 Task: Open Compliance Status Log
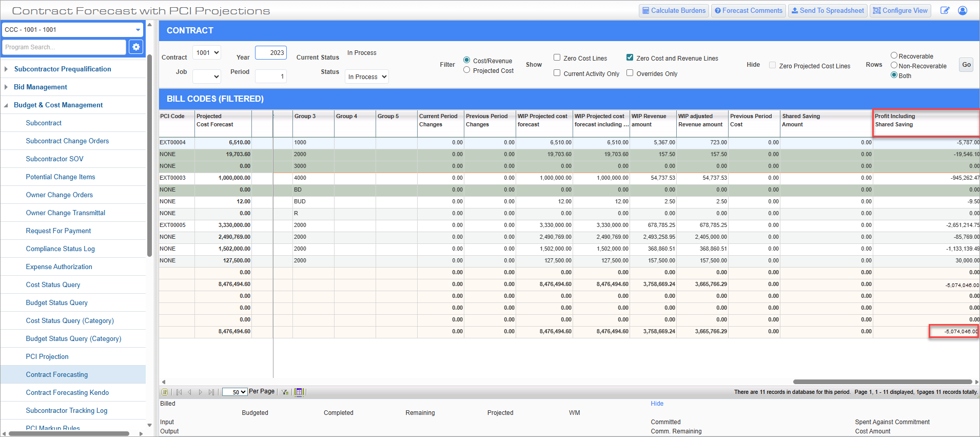click(60, 249)
